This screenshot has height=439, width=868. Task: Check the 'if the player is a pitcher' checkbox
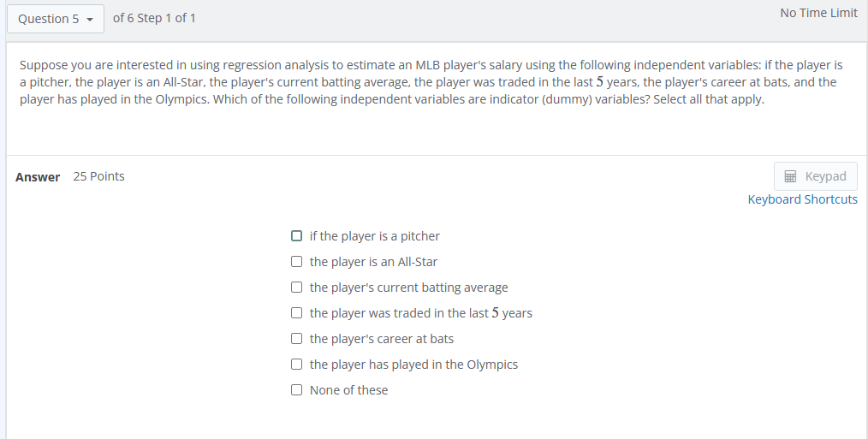coord(296,235)
